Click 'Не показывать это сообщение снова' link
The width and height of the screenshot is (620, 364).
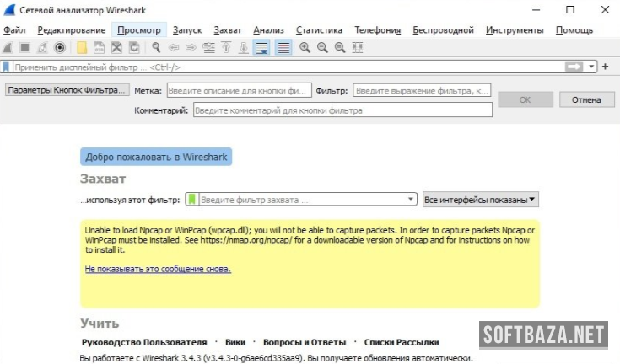click(158, 269)
